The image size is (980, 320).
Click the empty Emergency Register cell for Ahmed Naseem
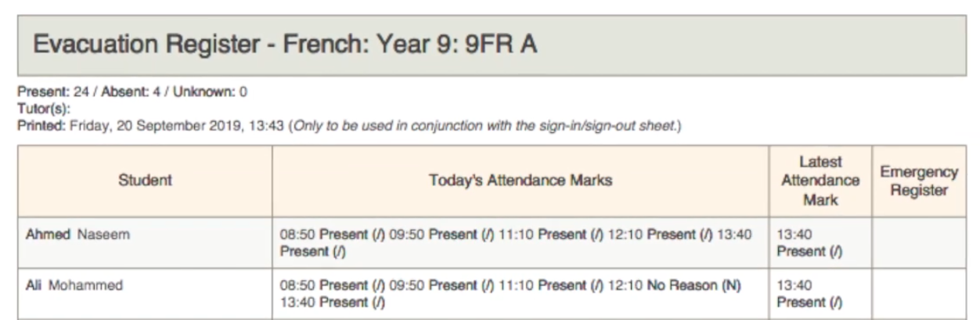coord(919,243)
